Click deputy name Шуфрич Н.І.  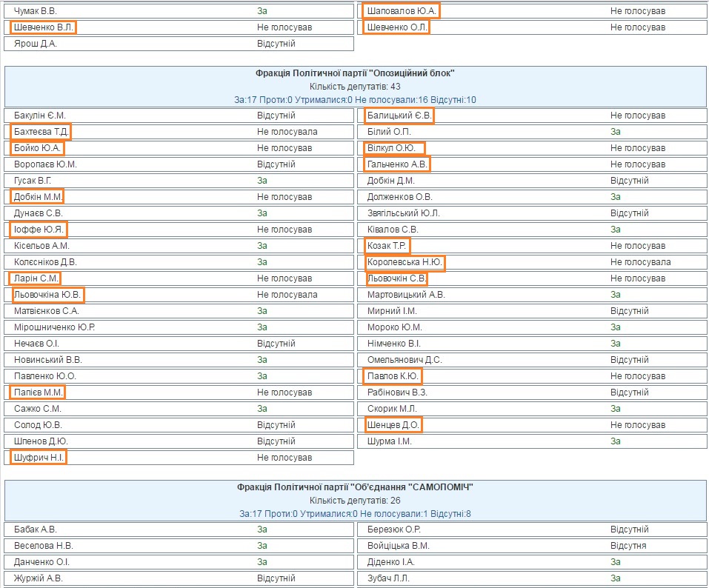tap(39, 458)
